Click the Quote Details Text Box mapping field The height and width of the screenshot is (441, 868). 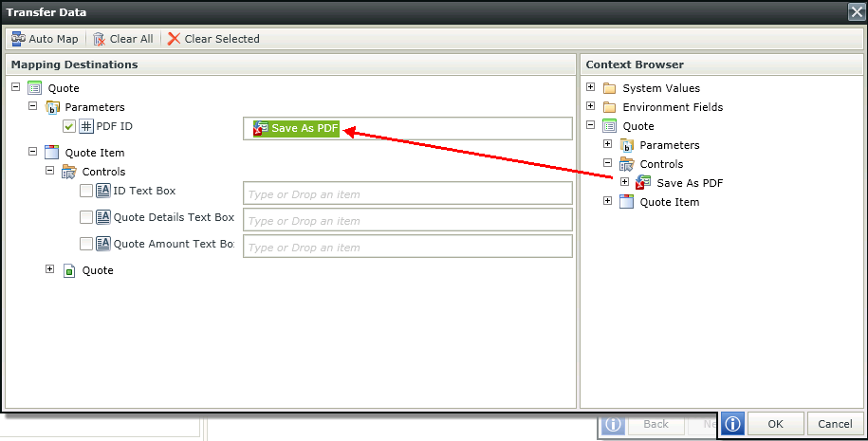click(x=407, y=220)
